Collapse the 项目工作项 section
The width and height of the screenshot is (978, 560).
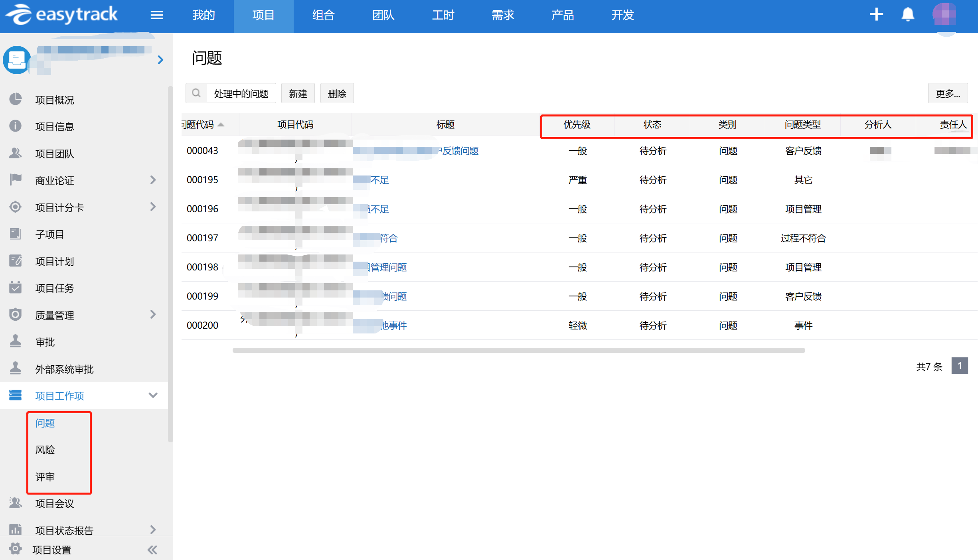[x=153, y=395]
